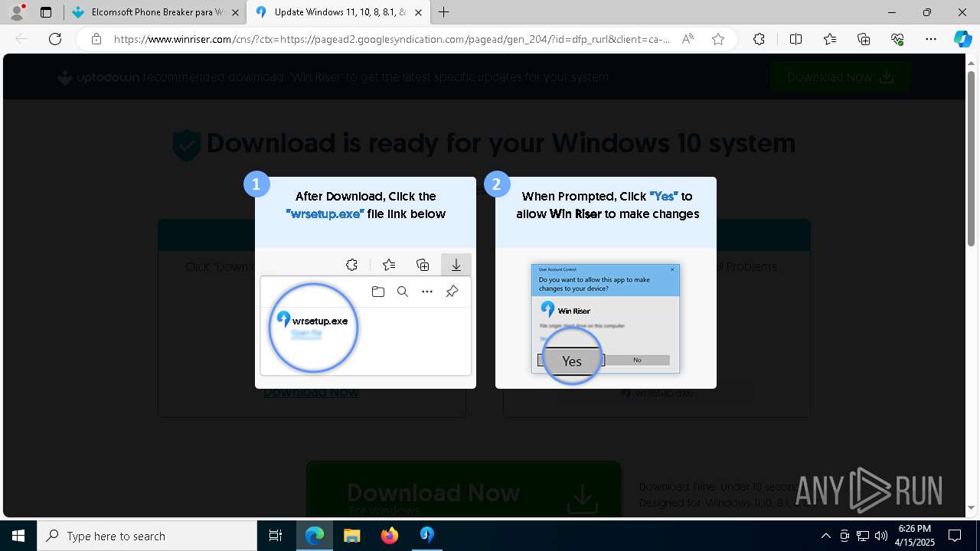Toggle Split screen view
Viewport: 980px width, 551px height.
point(795,39)
